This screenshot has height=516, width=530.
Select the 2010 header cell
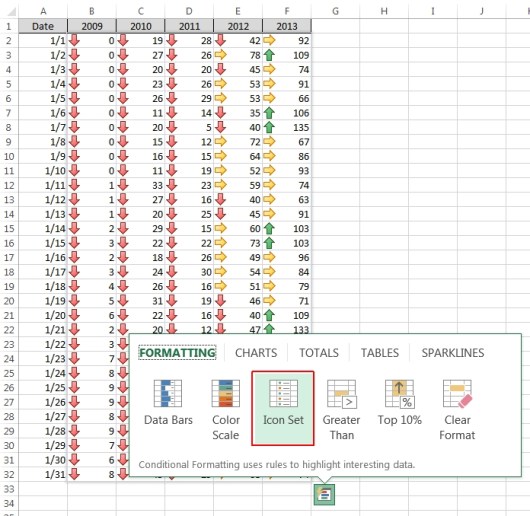[141, 26]
